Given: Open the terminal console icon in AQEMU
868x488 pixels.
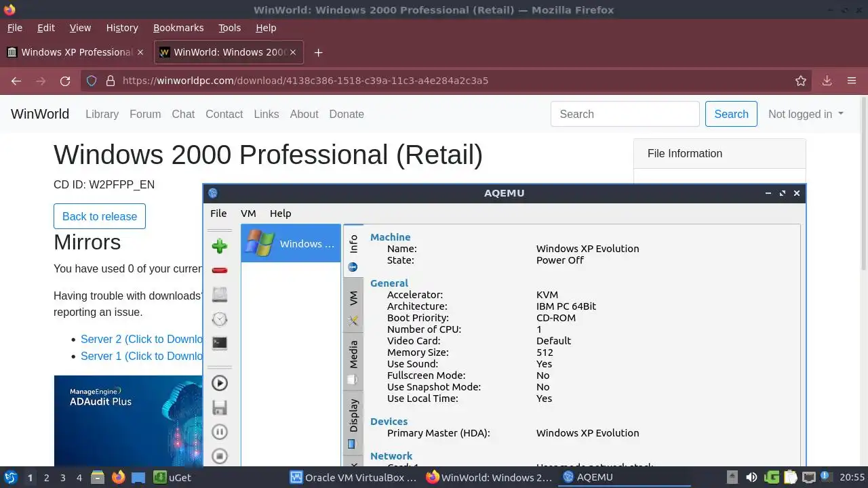Looking at the screenshot, I should (219, 343).
